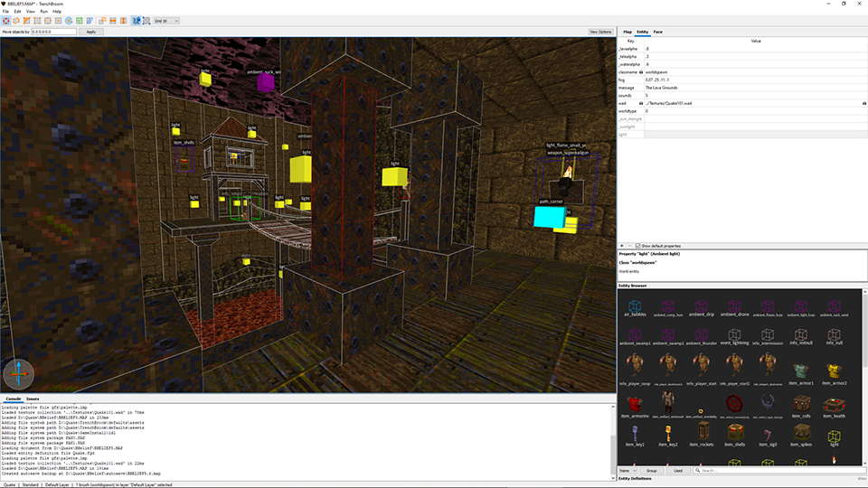Select event_lightning in the entity browser
Image resolution: width=868 pixels, height=488 pixels.
click(734, 337)
